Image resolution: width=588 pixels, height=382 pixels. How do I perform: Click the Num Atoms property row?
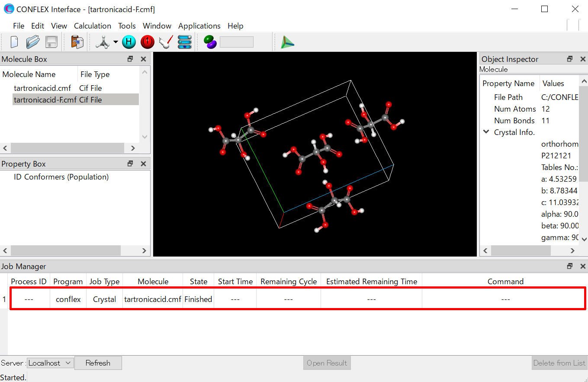pyautogui.click(x=529, y=109)
